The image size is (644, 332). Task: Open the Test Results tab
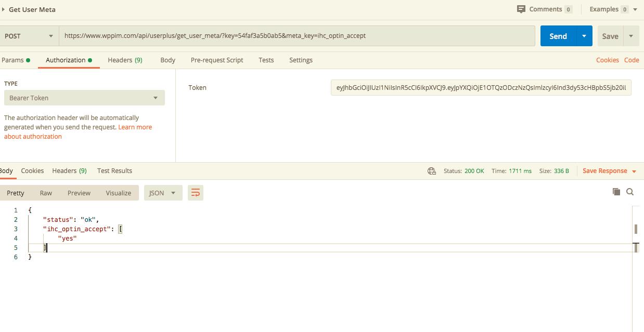click(114, 171)
